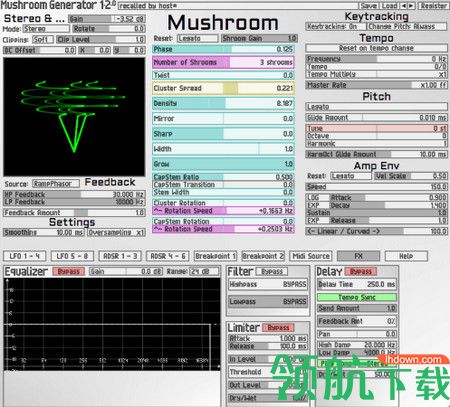
Task: Go to the previous preset with left arrow
Action: (404, 6)
